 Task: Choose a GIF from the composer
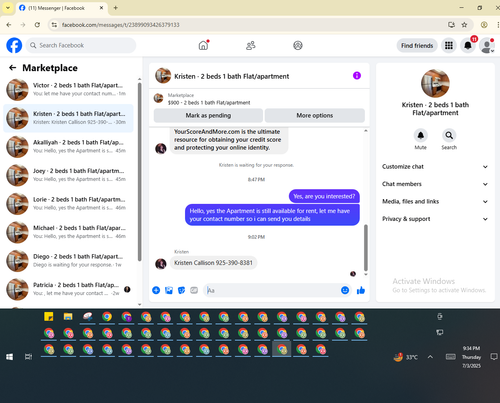coord(194,290)
